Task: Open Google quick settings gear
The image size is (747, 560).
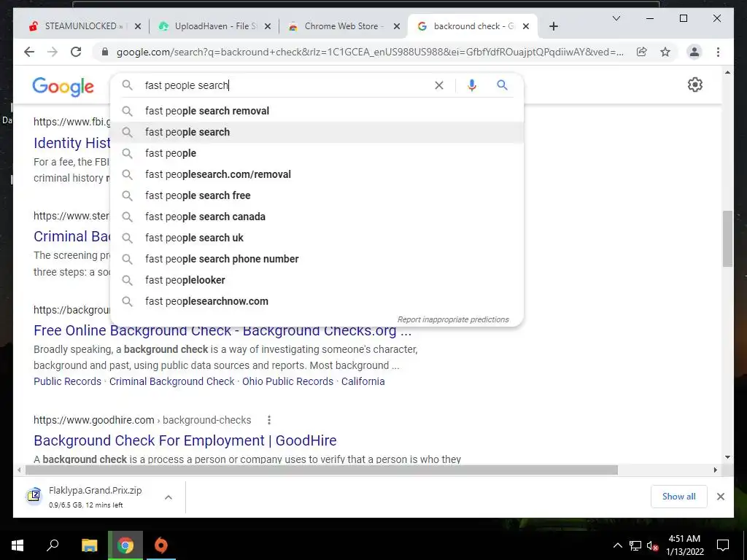Action: (695, 85)
